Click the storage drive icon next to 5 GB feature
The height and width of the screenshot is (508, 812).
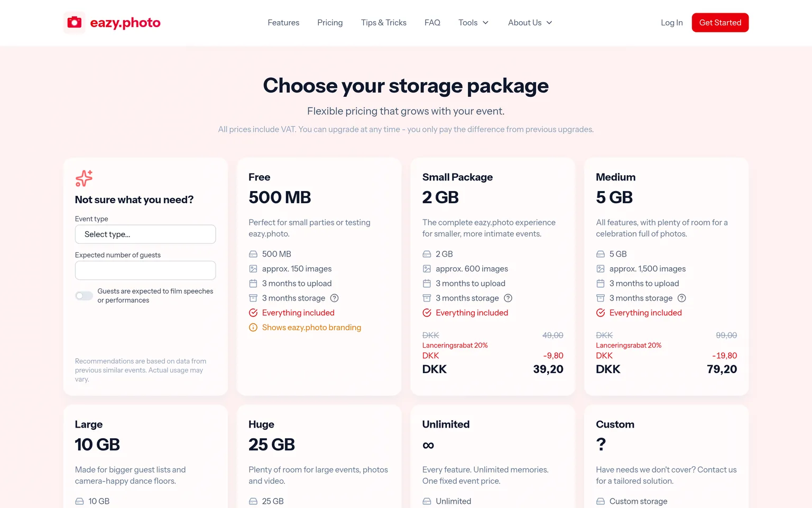point(601,254)
